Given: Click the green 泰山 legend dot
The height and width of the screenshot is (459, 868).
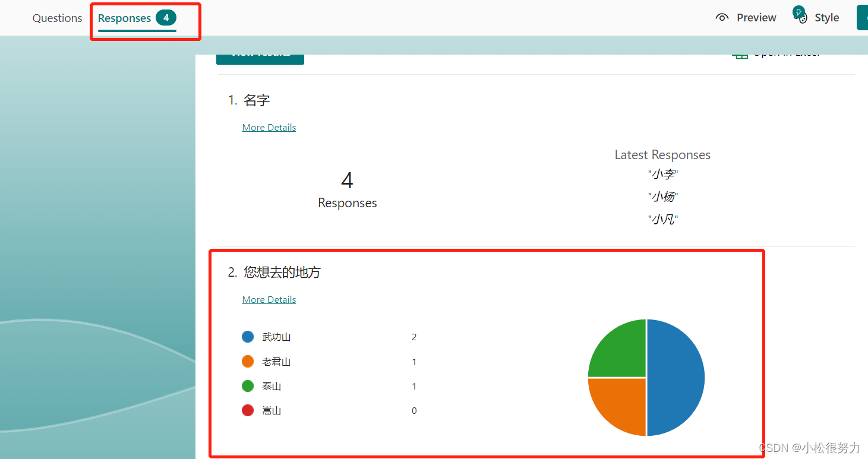Looking at the screenshot, I should tap(248, 386).
